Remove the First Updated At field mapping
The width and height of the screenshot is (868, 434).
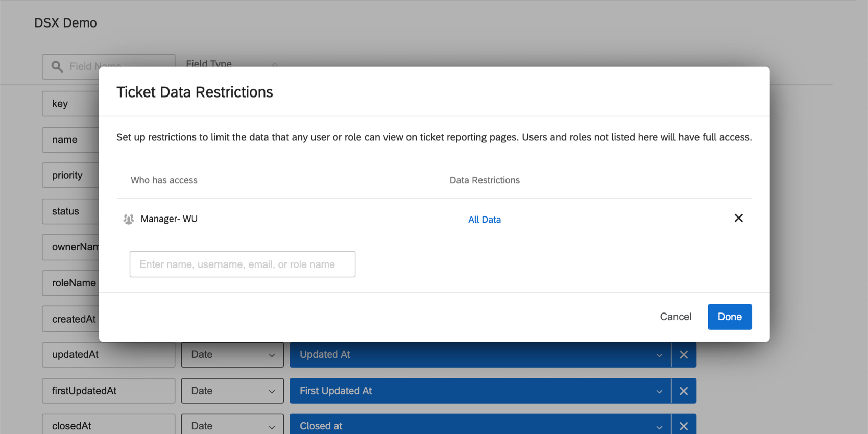coord(684,391)
